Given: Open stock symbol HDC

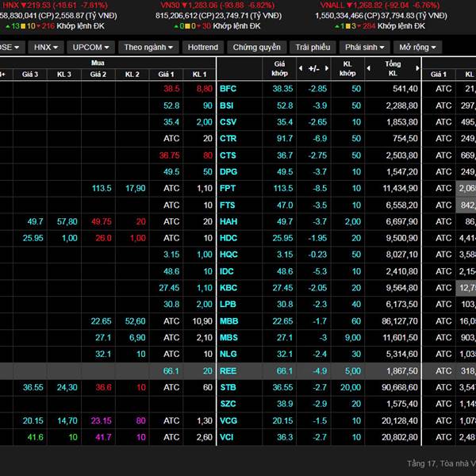Looking at the screenshot, I should (x=228, y=238).
